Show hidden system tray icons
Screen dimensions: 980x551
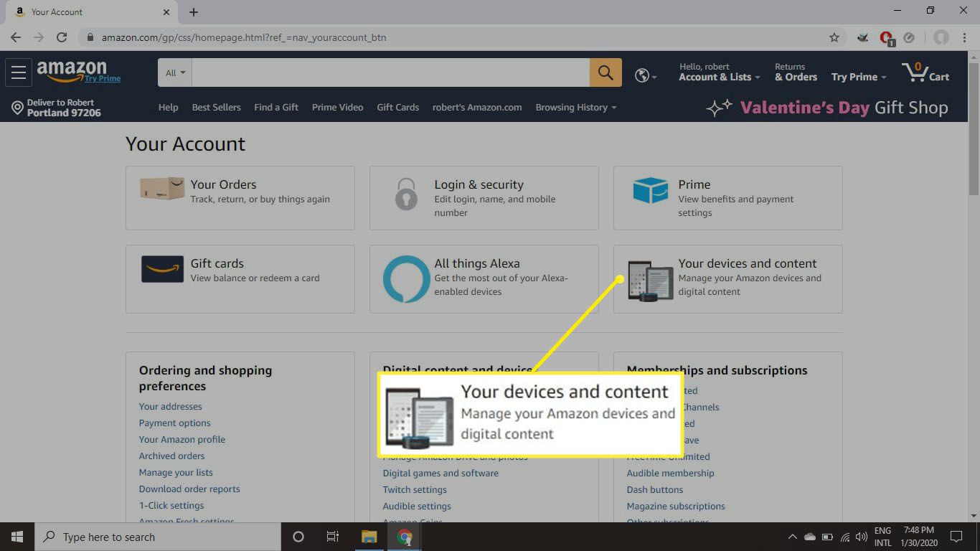point(792,537)
